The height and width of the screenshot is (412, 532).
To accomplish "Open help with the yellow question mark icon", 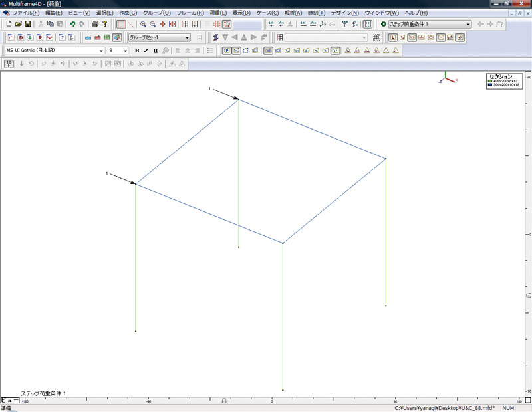I will [x=105, y=24].
